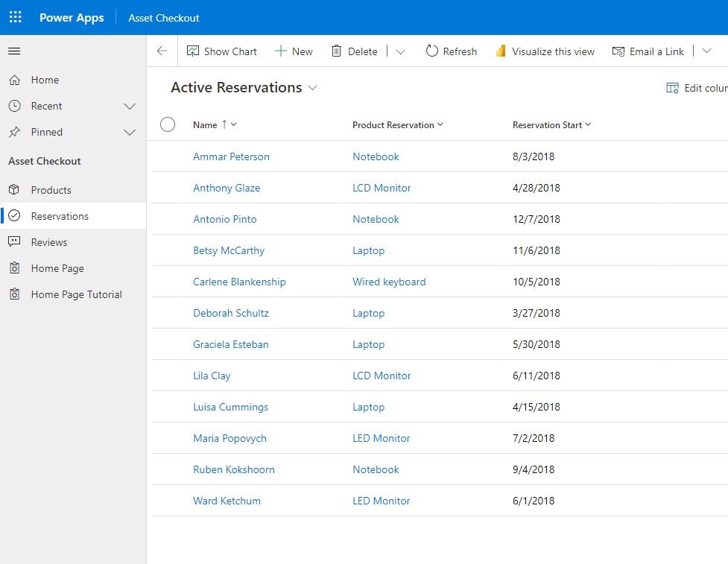728x564 pixels.
Task: Go to Home Page Tutorial in sidebar
Action: pos(76,294)
